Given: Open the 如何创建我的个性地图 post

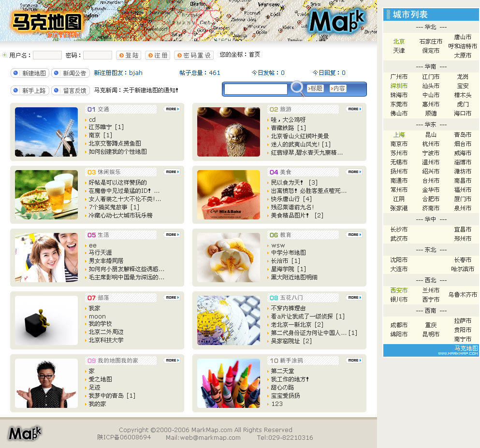Looking at the screenshot, I should point(117,151).
